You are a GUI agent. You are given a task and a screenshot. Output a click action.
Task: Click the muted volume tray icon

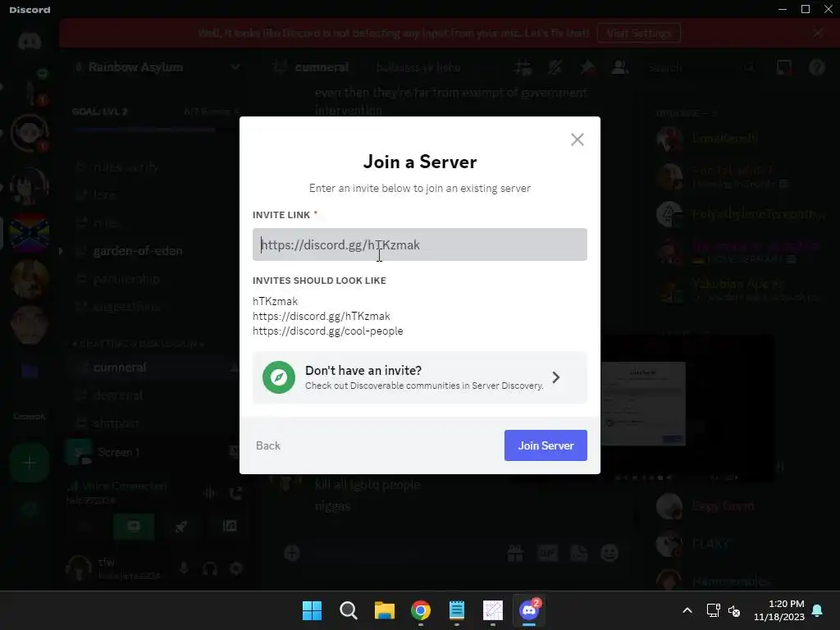pyautogui.click(x=734, y=610)
